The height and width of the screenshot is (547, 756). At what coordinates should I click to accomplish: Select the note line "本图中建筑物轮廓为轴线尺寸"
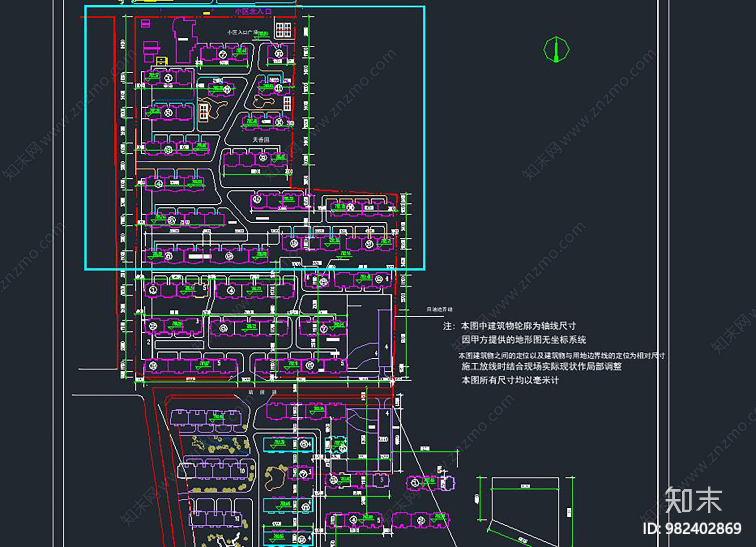518,326
